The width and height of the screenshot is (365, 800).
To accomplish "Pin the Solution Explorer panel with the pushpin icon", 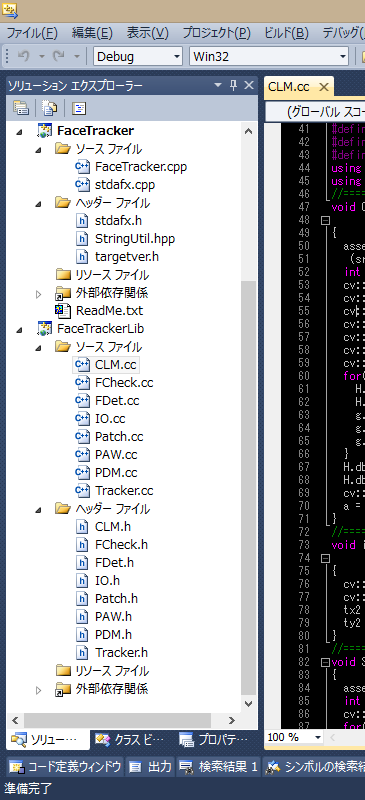I will 233,85.
